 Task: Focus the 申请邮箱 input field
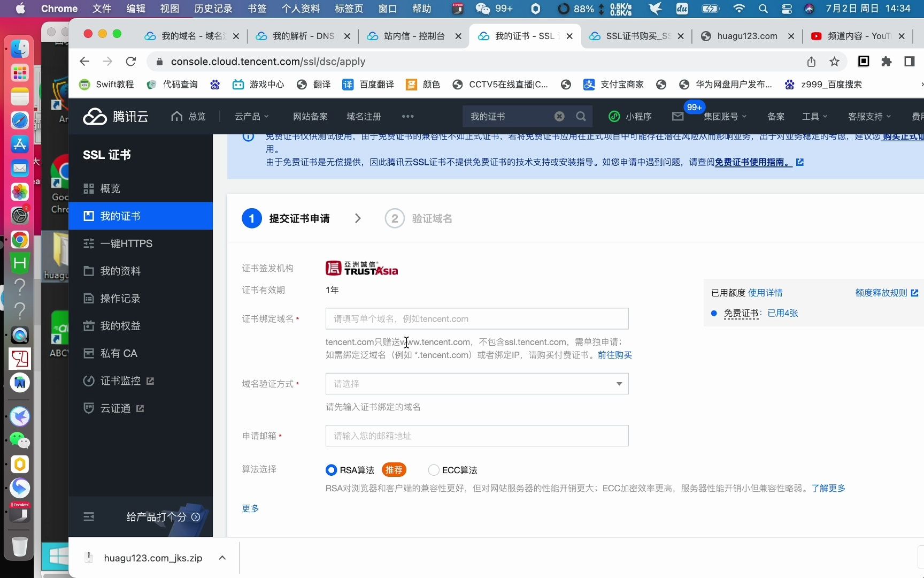[x=477, y=436]
